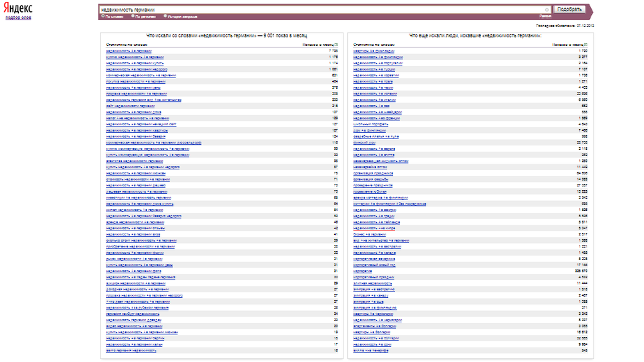Open 'коммерческая недвижимость +в германии' link with 631

(x=141, y=76)
